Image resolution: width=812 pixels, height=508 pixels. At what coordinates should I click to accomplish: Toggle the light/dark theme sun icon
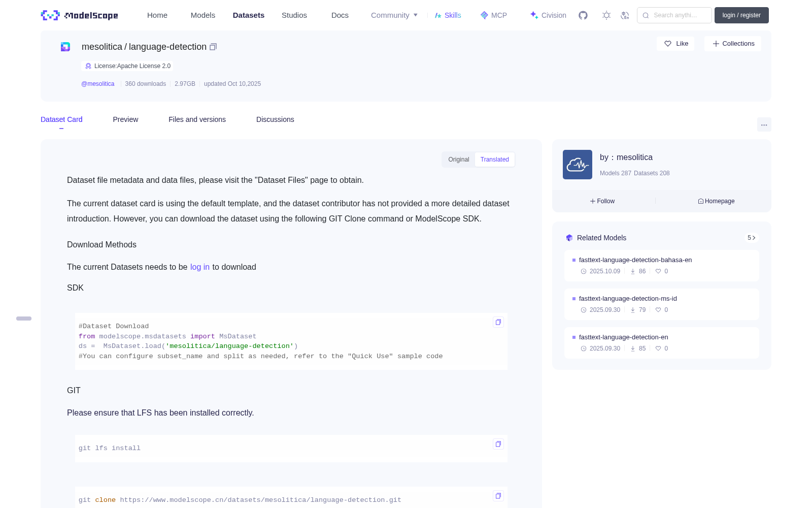(606, 15)
